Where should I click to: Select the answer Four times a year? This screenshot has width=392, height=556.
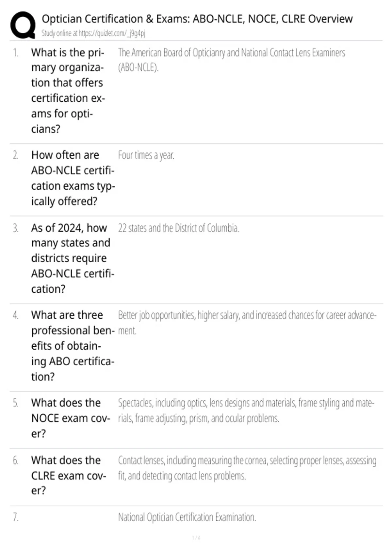pos(146,155)
